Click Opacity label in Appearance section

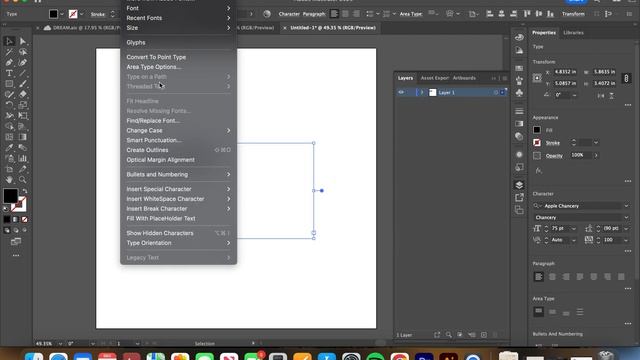[x=554, y=156]
